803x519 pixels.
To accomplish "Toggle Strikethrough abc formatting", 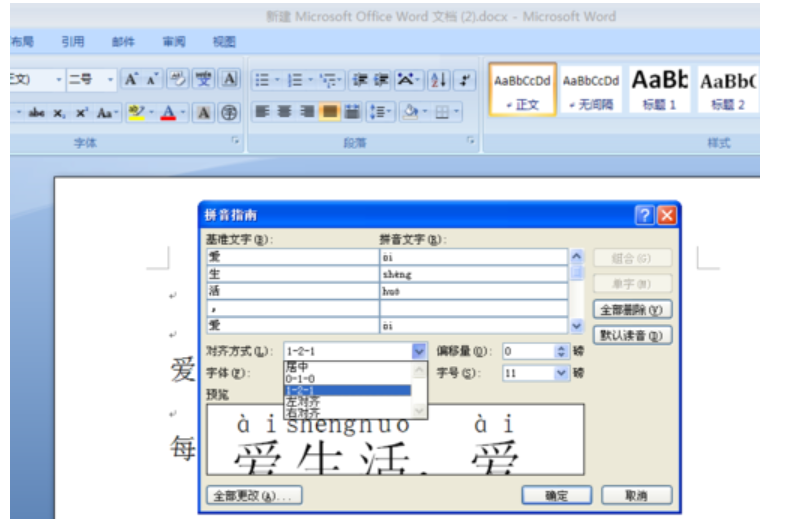I will [x=36, y=112].
